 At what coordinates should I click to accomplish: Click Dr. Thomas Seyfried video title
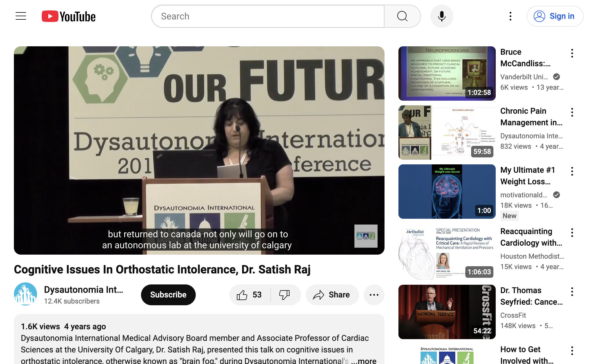tap(532, 296)
